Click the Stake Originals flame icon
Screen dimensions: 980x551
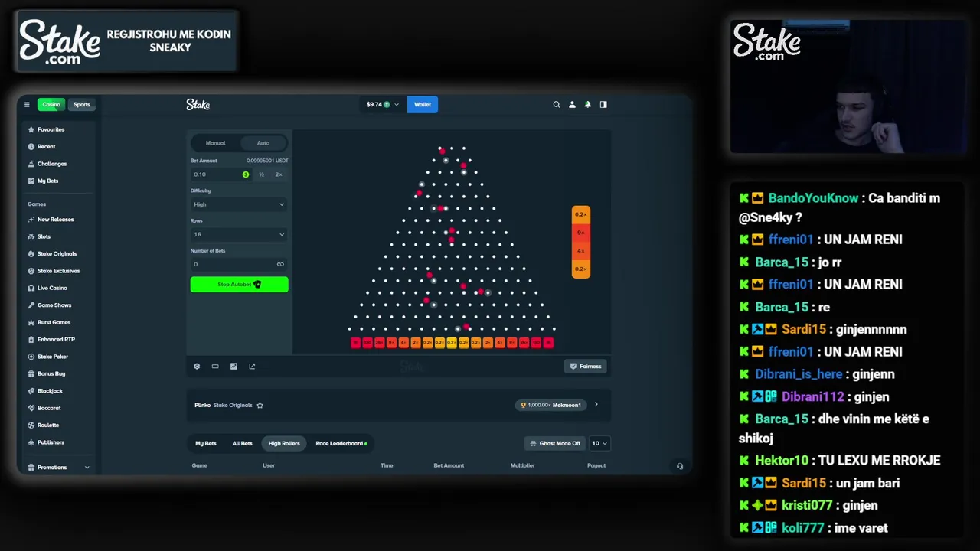tap(31, 253)
